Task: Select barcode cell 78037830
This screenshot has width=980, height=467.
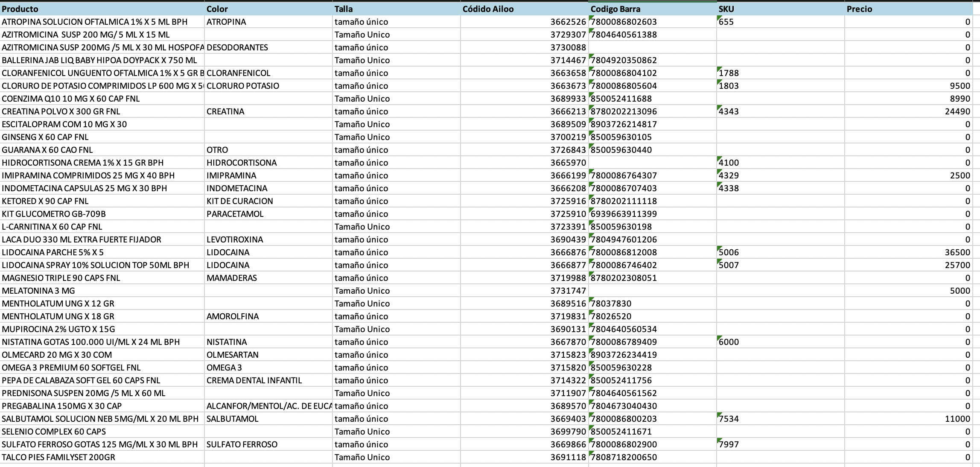Action: (611, 304)
